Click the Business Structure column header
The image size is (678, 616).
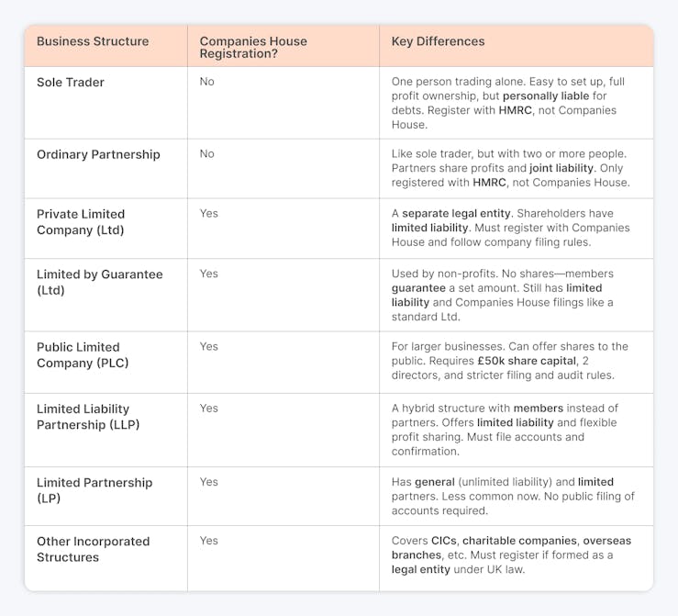pos(93,41)
